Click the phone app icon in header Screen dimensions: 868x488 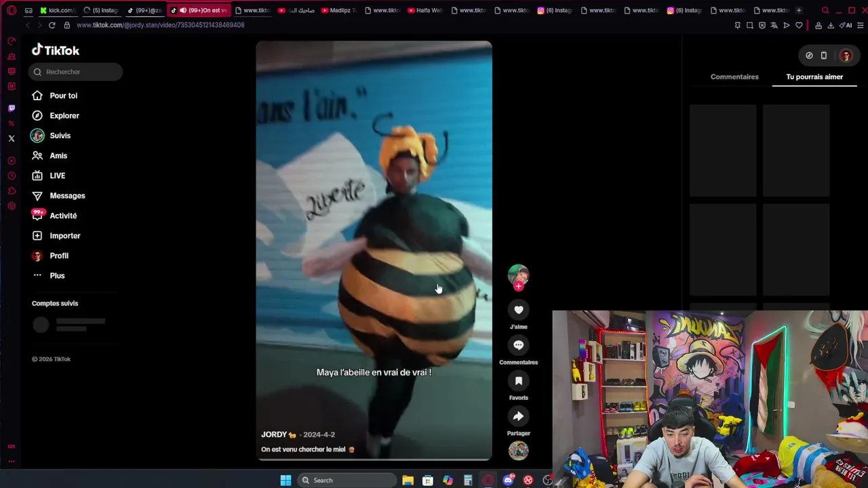pos(824,56)
